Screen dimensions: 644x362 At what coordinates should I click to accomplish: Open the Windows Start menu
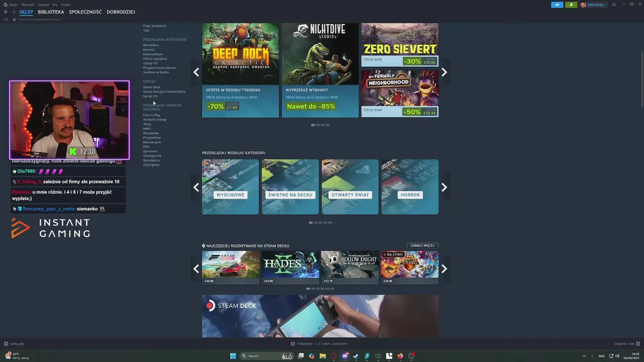point(233,356)
